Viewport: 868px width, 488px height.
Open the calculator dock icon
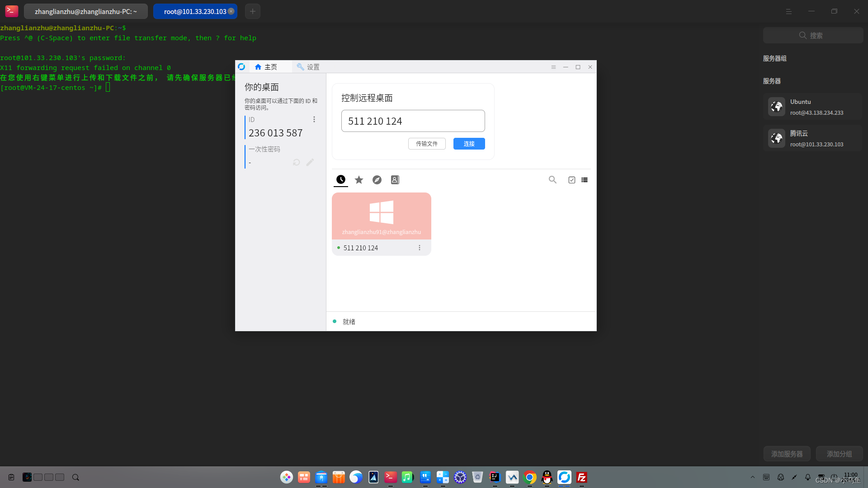[x=443, y=477]
